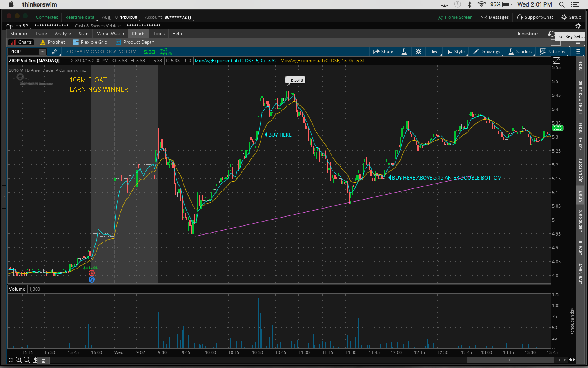Open the Drawings pencil tool menu
588x368 pixels.
pos(486,52)
